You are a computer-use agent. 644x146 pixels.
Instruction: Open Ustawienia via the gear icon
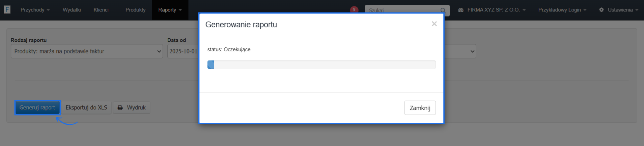point(601,10)
